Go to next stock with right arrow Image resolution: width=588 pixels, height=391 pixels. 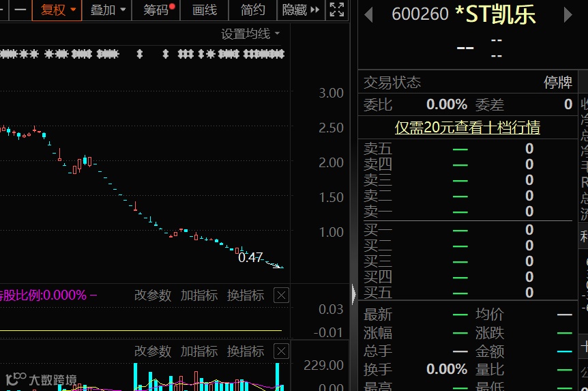(568, 15)
